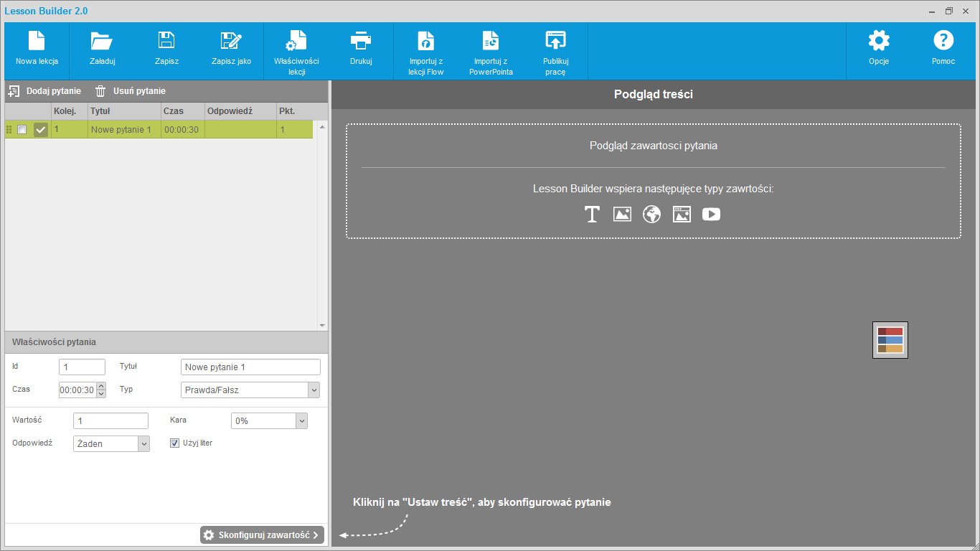Click Skonfiguruj zawartość button
The image size is (980, 551).
click(262, 535)
